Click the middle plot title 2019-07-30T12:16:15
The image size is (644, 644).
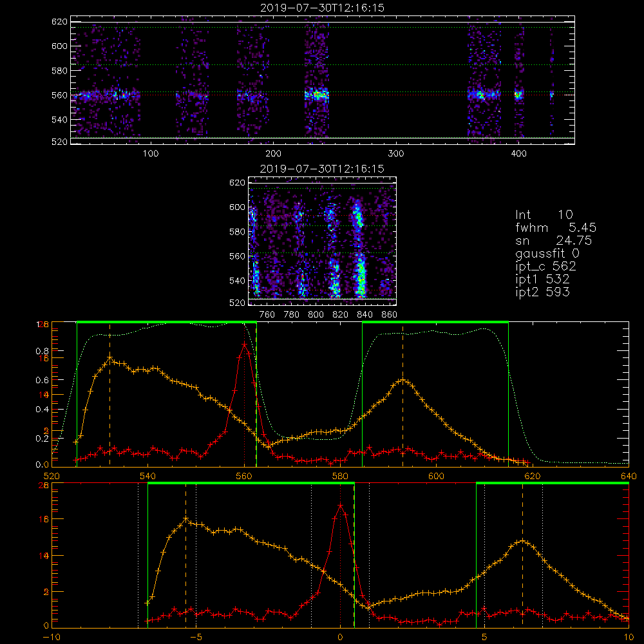[x=322, y=169]
